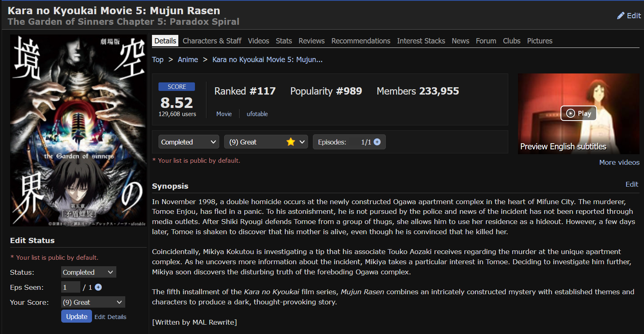Increment Eps Seen plus icon in Edit Status

coord(98,287)
